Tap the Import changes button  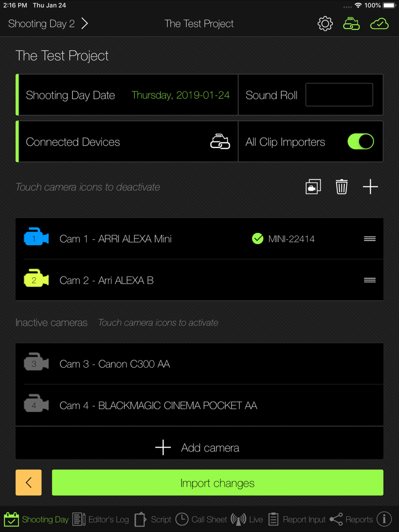coord(217,483)
